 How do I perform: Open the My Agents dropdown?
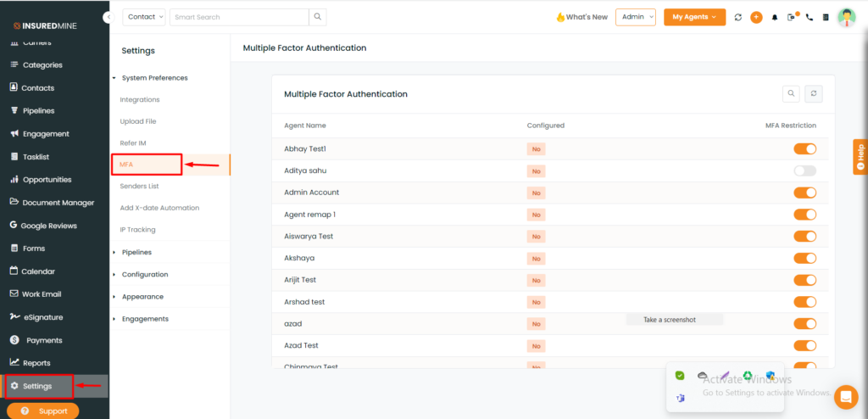click(x=695, y=17)
